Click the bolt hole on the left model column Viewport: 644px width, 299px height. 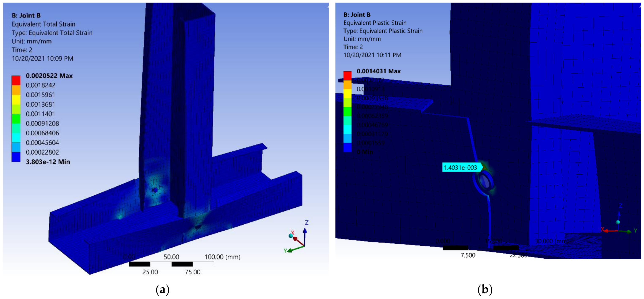click(x=155, y=190)
